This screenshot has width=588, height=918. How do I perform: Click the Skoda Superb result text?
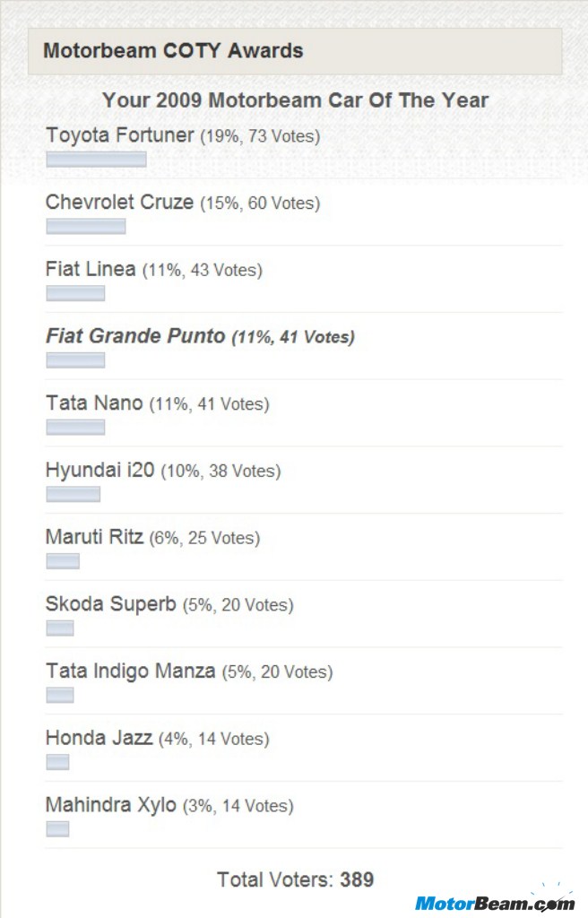[169, 604]
